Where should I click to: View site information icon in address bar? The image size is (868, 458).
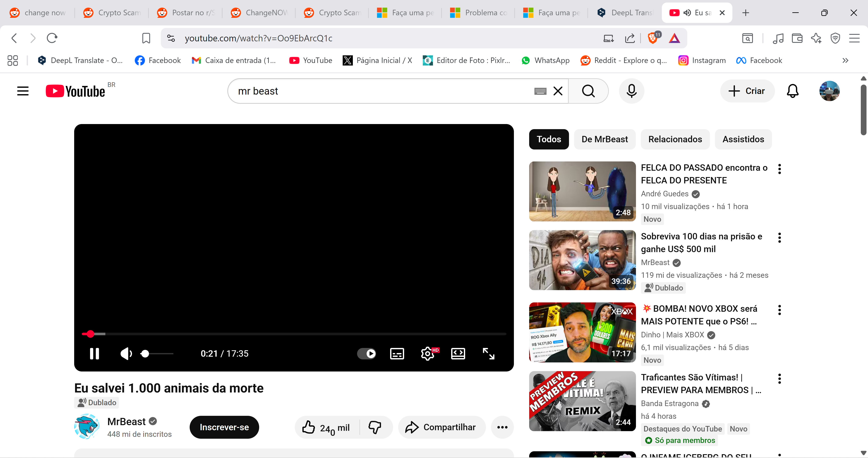click(171, 38)
